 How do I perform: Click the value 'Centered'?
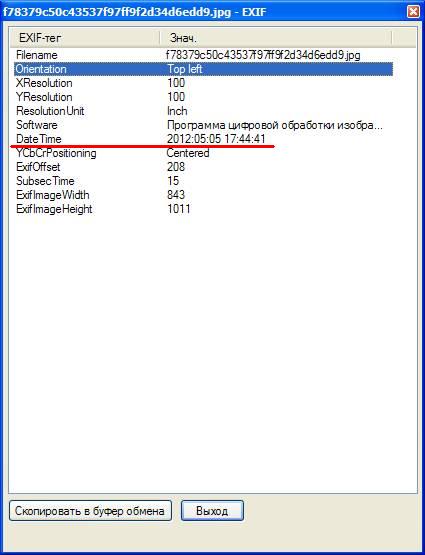[x=188, y=153]
